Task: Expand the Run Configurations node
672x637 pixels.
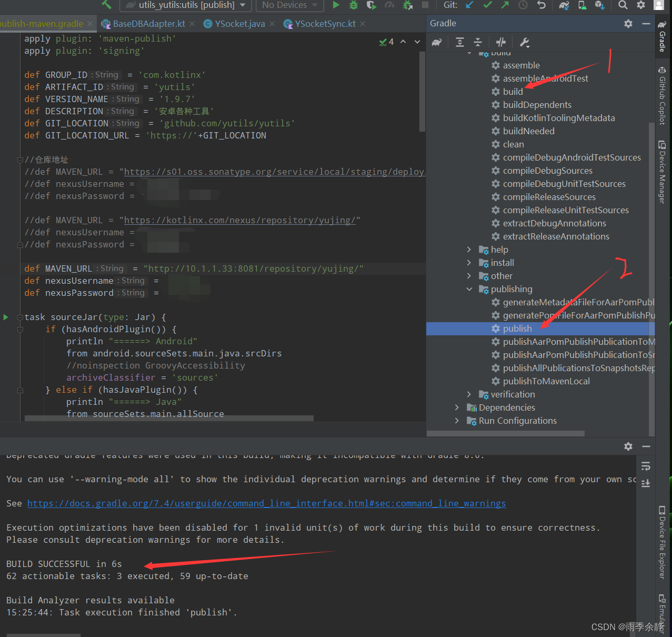Action: coord(457,421)
